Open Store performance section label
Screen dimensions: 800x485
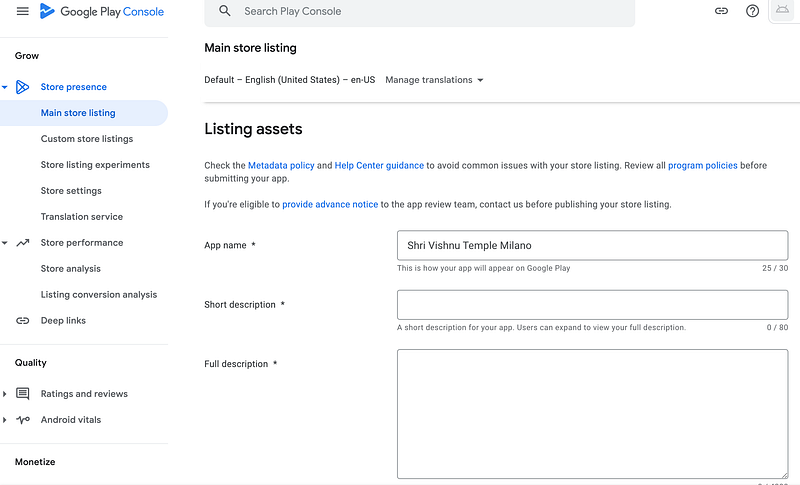(82, 243)
